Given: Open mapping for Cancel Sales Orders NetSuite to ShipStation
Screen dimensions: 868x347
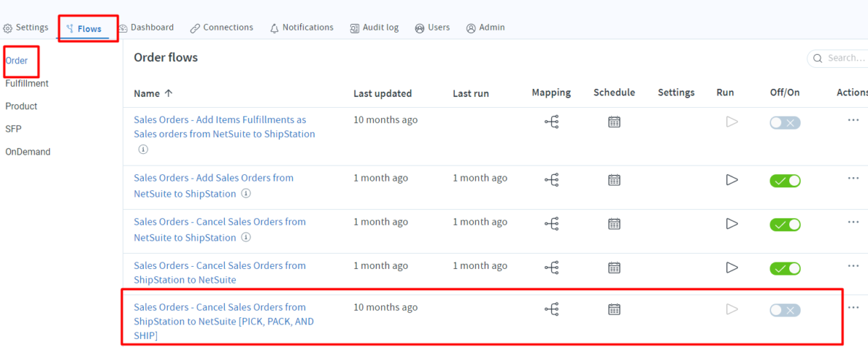Looking at the screenshot, I should (552, 223).
